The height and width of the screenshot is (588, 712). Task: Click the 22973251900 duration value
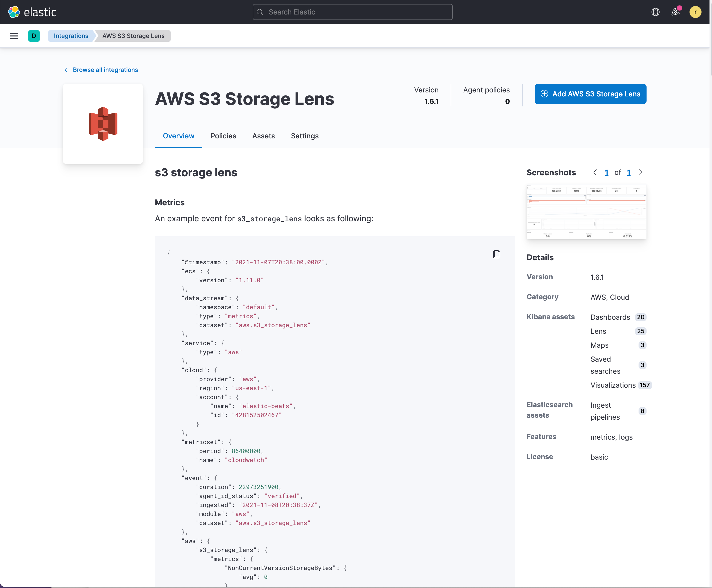(x=259, y=487)
